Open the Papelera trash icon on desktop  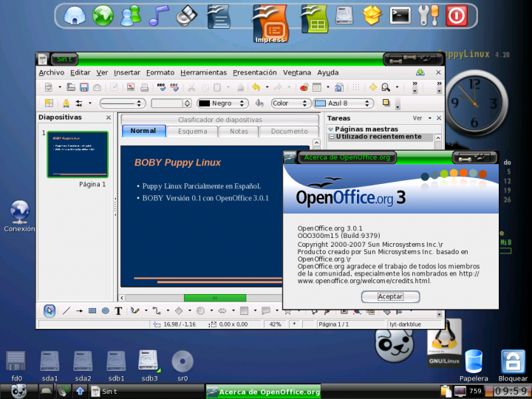pos(474,366)
